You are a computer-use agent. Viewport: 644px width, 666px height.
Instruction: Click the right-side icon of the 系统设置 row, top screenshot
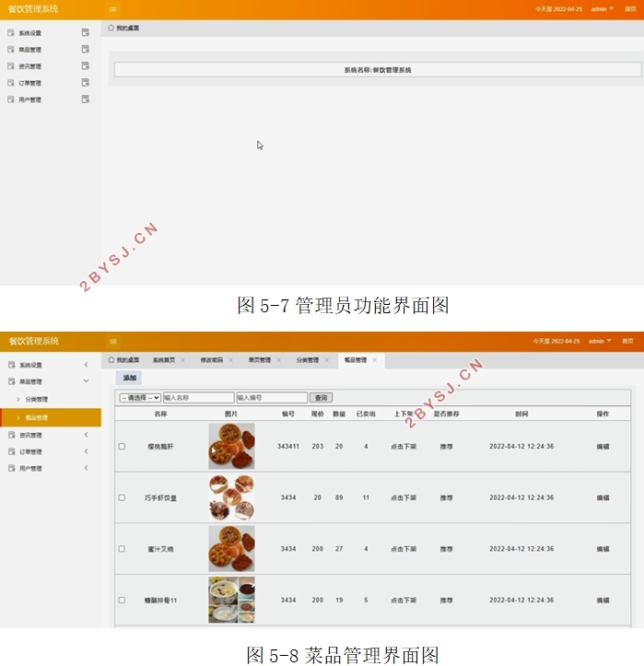[86, 32]
